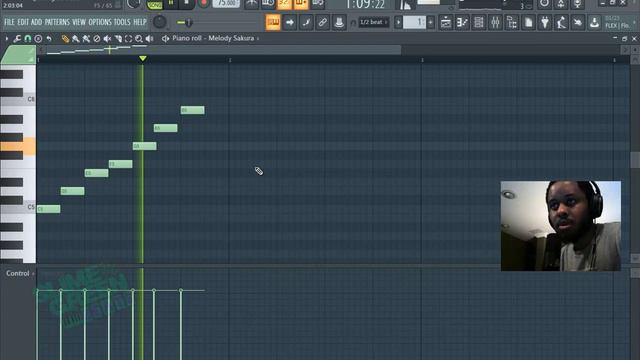Click the master volume knob
The width and height of the screenshot is (640, 360).
(x=160, y=22)
